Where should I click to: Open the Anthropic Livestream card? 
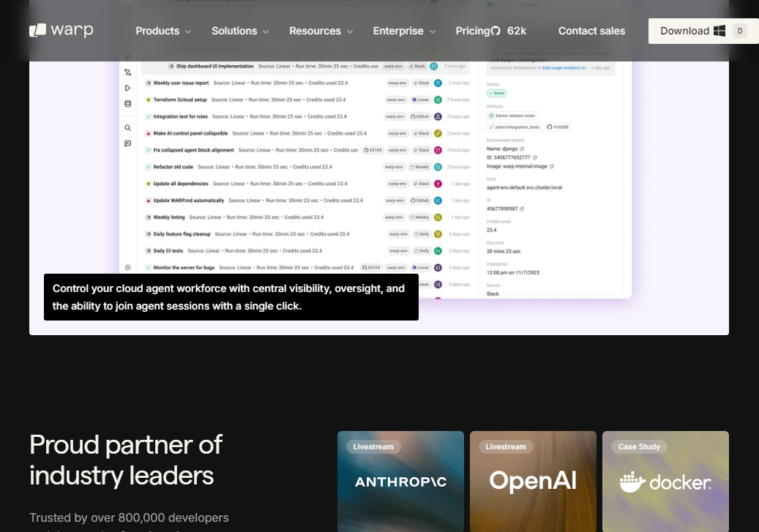[400, 482]
